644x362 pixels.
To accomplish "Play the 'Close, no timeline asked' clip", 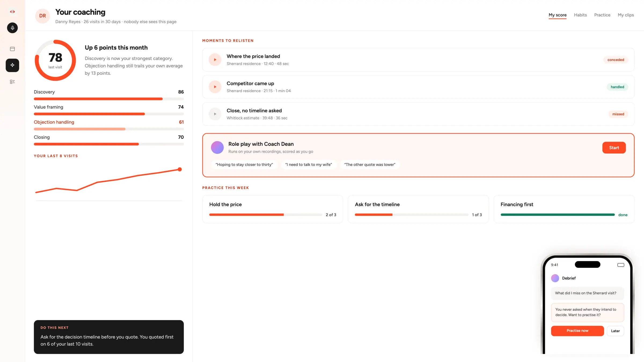I will point(215,114).
